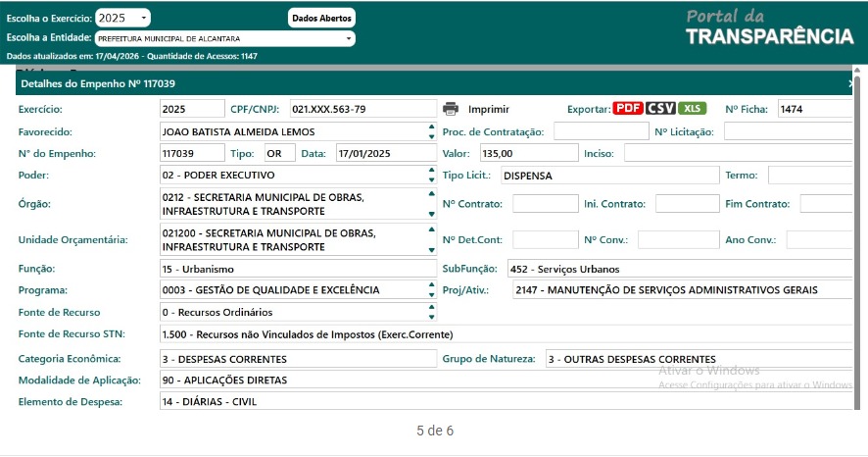Click the Portal da Transparência logo
Screen dimensions: 868x457
[x=769, y=27]
